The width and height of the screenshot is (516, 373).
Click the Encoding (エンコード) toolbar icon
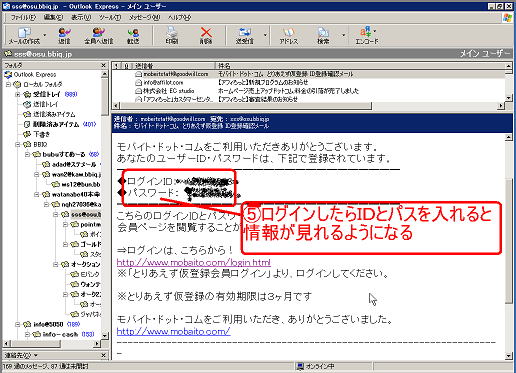coord(367,36)
